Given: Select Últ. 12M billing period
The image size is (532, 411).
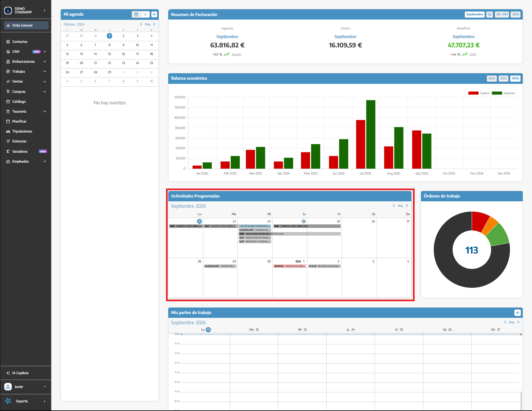Looking at the screenshot, I should (x=502, y=14).
